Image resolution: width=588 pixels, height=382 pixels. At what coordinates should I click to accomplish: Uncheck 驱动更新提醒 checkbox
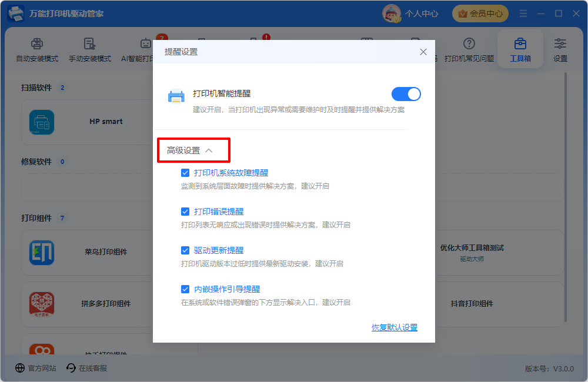pyautogui.click(x=185, y=250)
